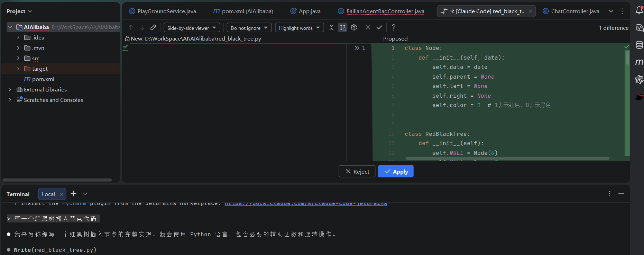
Task: Expand the .idea folder
Action: point(18,37)
